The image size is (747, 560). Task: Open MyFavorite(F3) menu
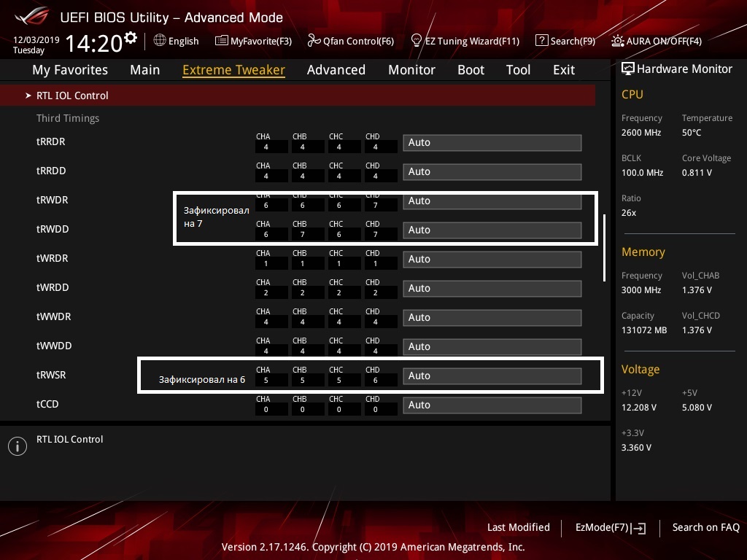coord(261,41)
